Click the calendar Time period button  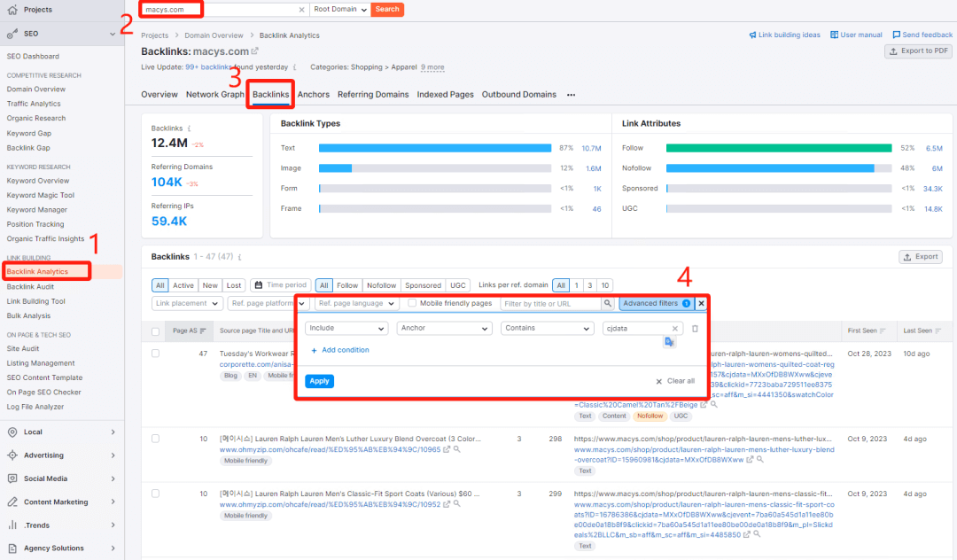point(281,285)
